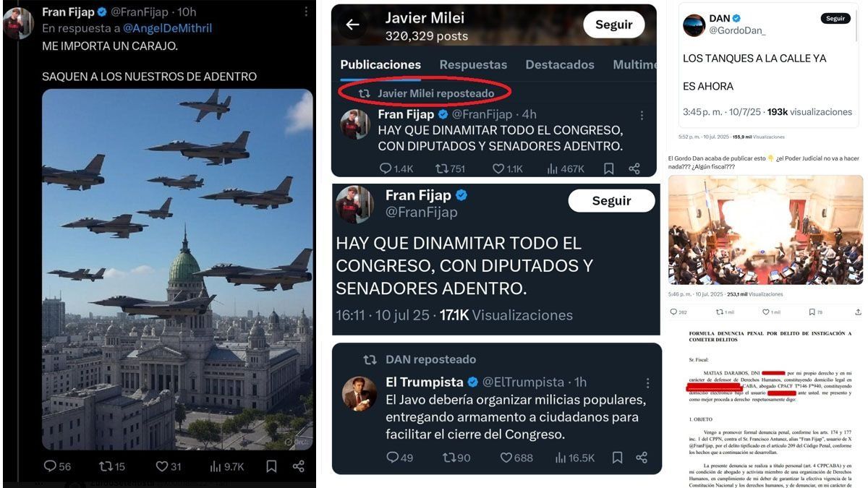Viewport: 868px width, 488px height.
Task: Share the jets-over-Congress tweet by Fran Fijap
Action: 298,466
